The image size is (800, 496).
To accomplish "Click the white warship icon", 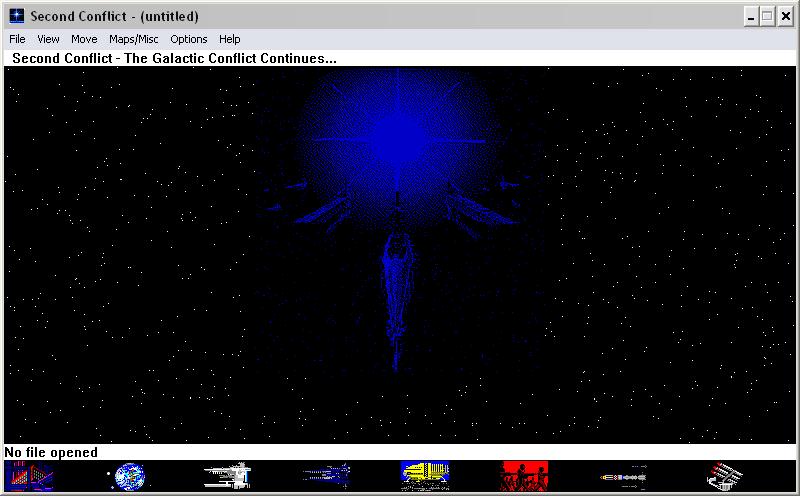I will point(227,476).
